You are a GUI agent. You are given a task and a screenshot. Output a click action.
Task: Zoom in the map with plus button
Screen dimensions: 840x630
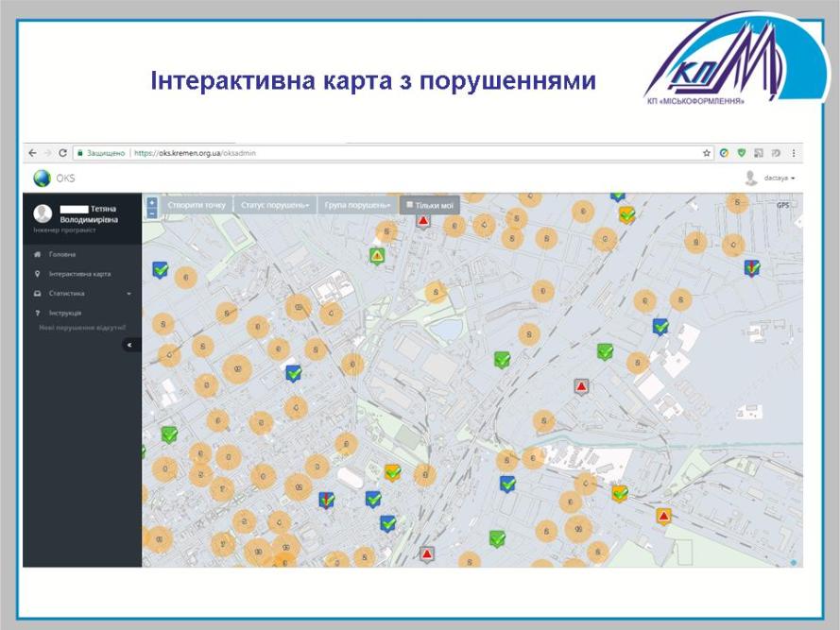pos(152,202)
